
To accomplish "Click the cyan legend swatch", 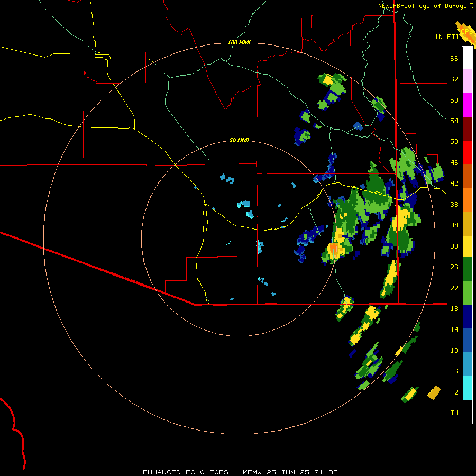I will tap(467, 388).
